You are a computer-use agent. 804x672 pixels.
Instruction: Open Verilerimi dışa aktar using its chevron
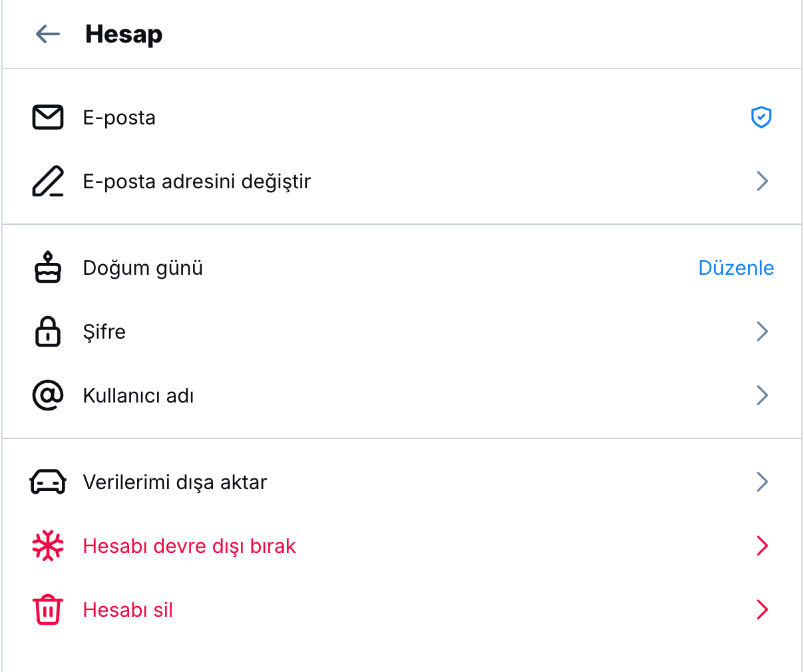point(762,482)
